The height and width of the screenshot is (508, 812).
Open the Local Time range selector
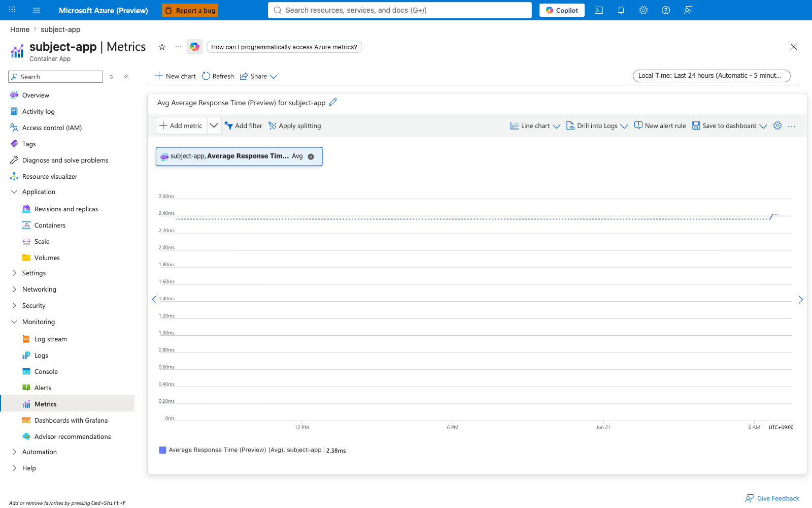click(x=712, y=76)
